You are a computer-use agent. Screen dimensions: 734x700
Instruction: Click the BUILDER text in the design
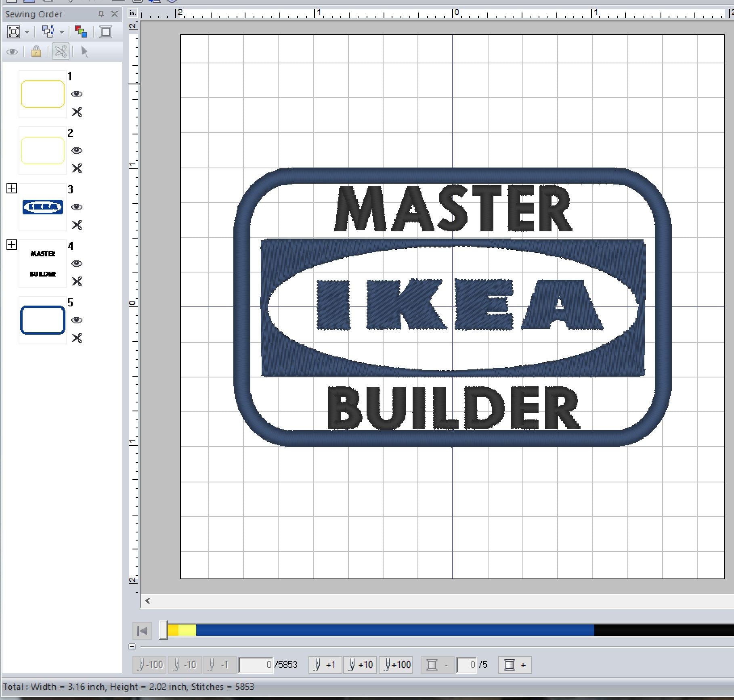click(453, 408)
